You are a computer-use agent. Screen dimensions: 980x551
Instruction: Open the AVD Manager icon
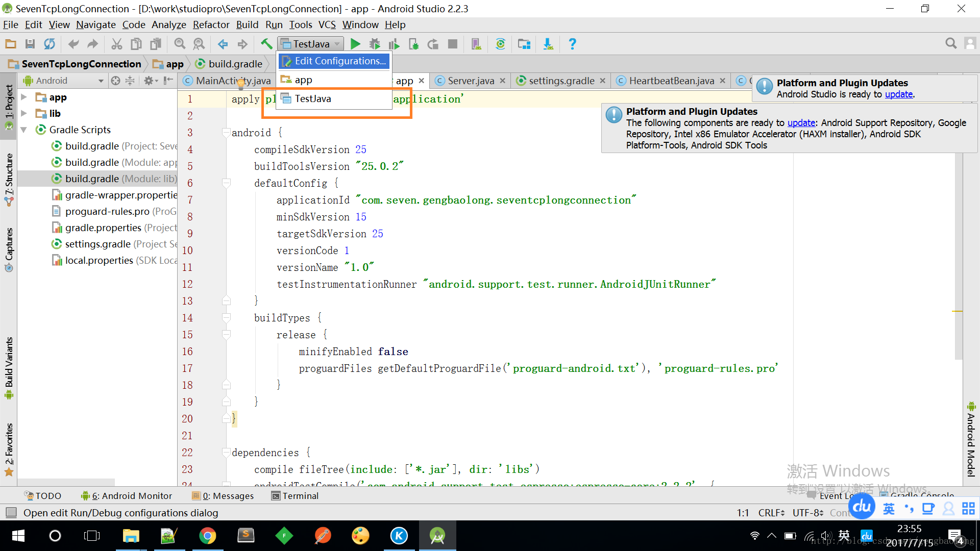tap(476, 44)
